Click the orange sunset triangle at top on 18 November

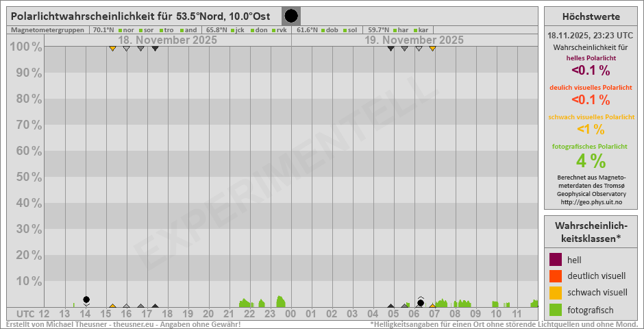[x=112, y=48]
